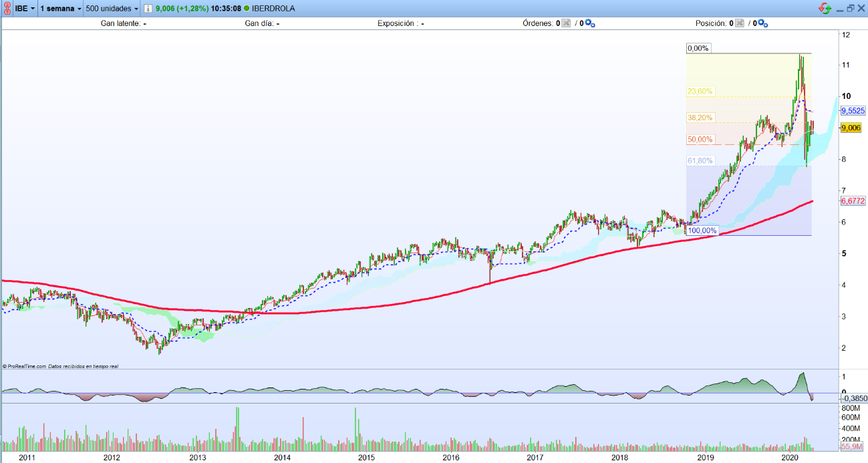Restore the chart window size

tap(851, 9)
